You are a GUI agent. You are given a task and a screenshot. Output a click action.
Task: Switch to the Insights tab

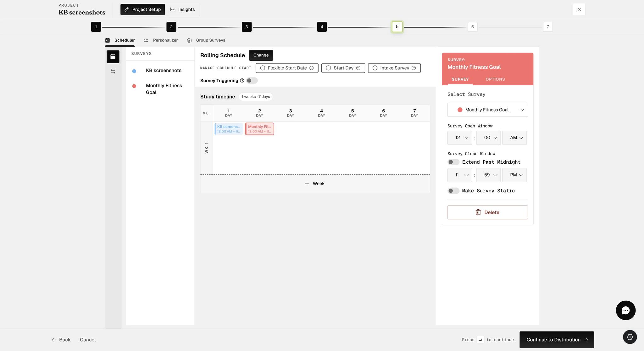183,9
